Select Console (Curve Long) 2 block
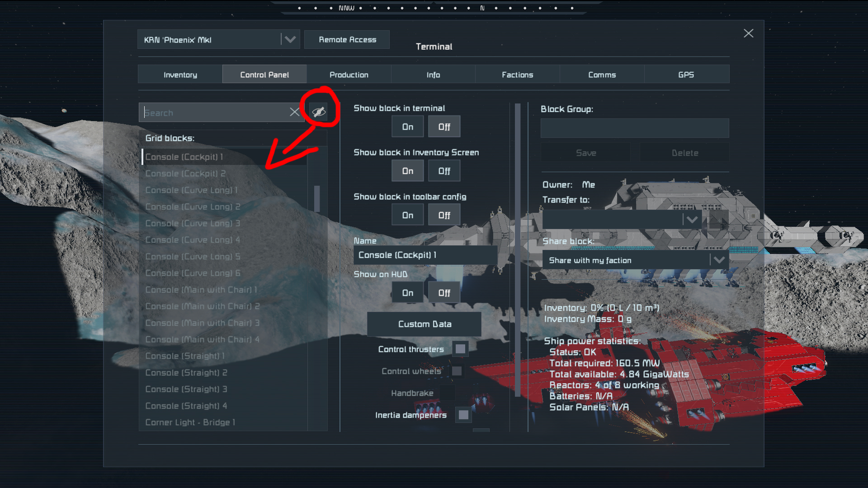The image size is (868, 488). click(x=225, y=207)
